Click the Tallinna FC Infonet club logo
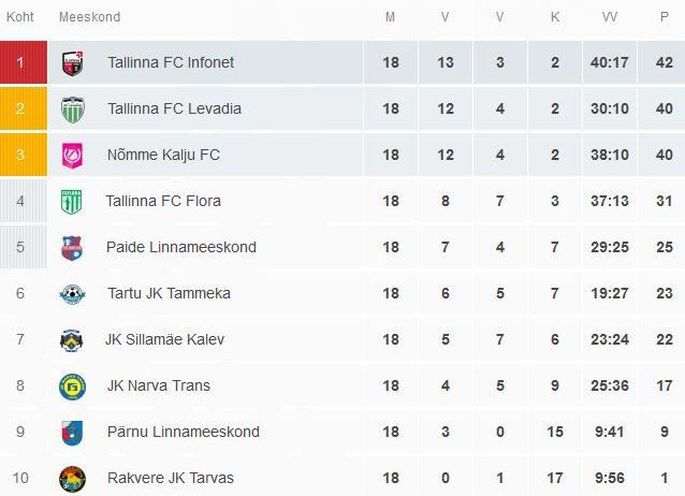Viewport: 685px width, 496px height. coord(73,63)
